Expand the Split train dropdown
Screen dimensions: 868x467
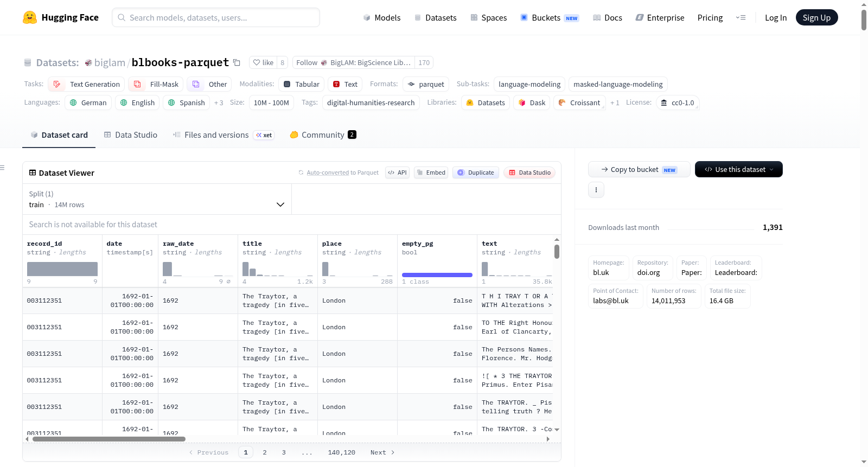(157, 199)
